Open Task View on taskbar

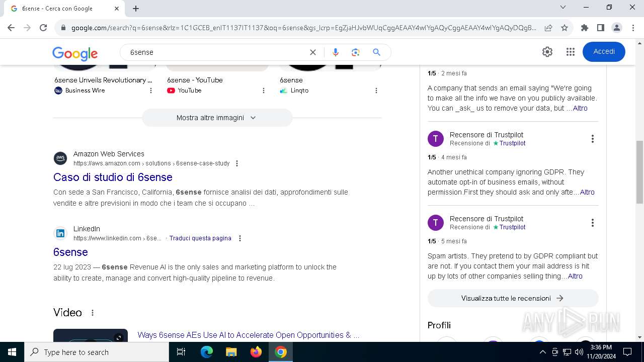tap(181, 352)
